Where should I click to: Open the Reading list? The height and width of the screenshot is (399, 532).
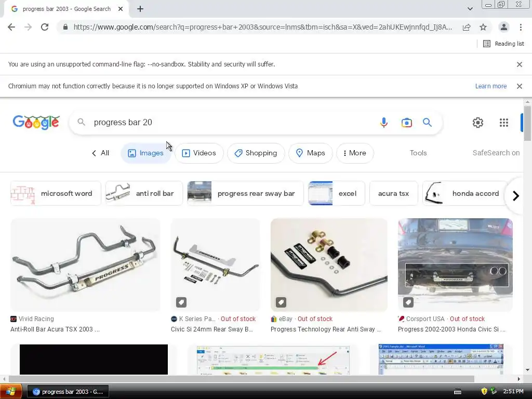point(503,44)
